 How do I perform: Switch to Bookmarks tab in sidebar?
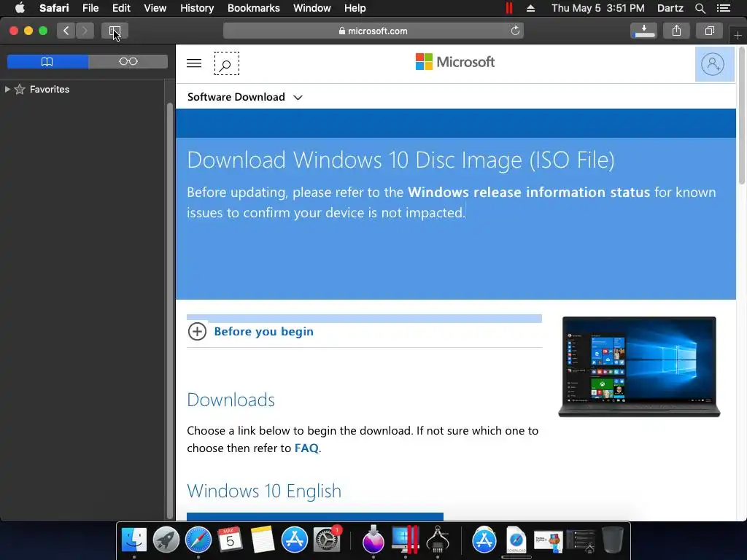coord(47,61)
